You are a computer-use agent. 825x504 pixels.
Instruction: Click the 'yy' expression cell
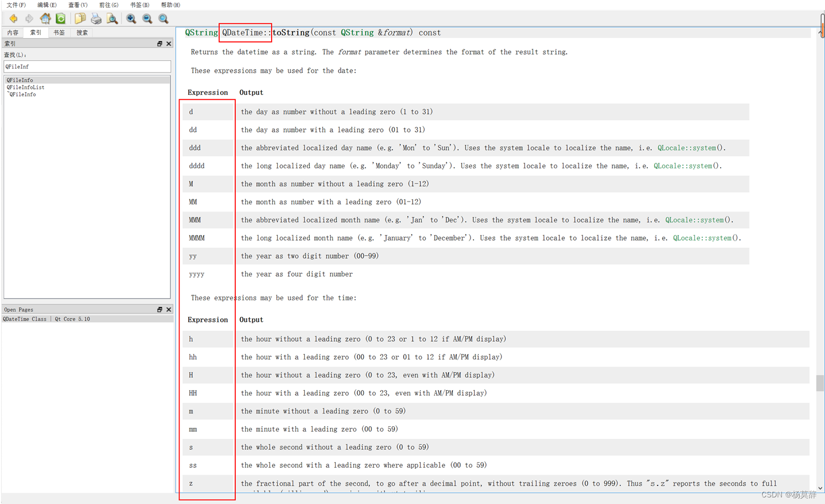(x=209, y=256)
